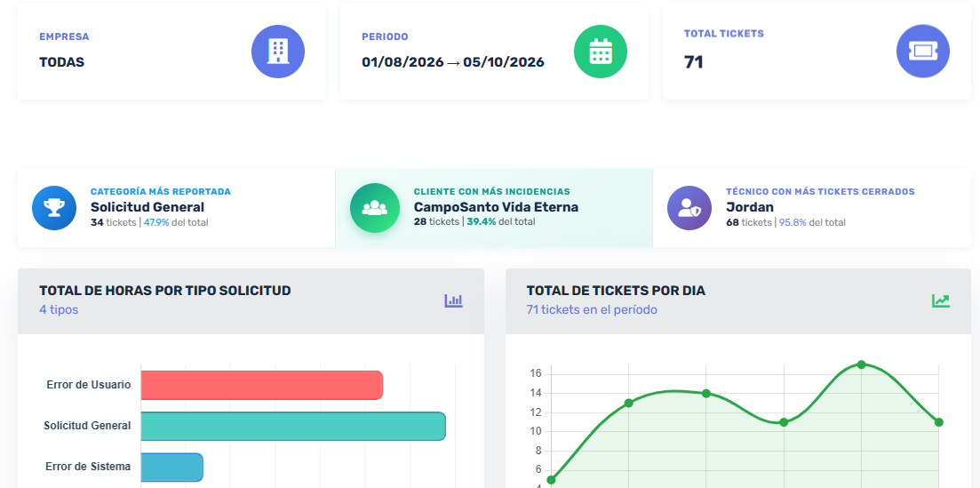Click the highest line chart point at 17
The width and height of the screenshot is (980, 488).
(x=861, y=364)
